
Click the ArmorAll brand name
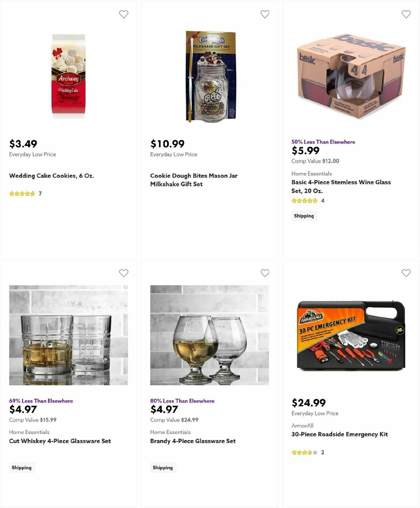[302, 425]
